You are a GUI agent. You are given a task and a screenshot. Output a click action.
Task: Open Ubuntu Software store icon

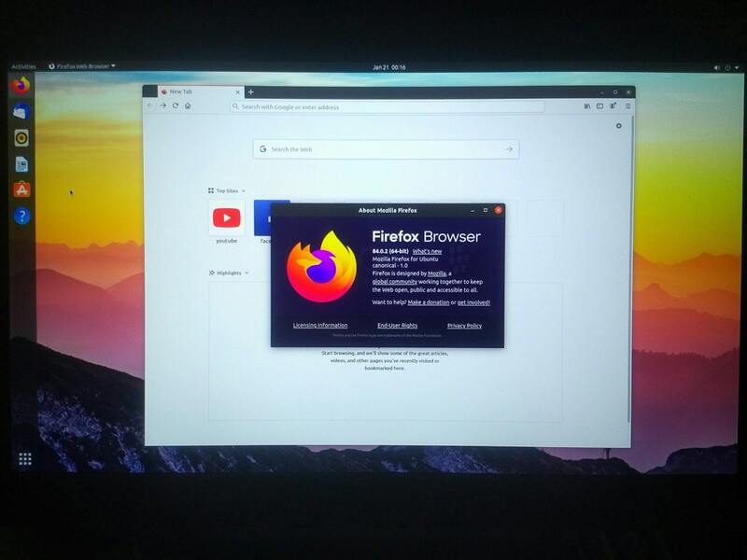(x=21, y=190)
